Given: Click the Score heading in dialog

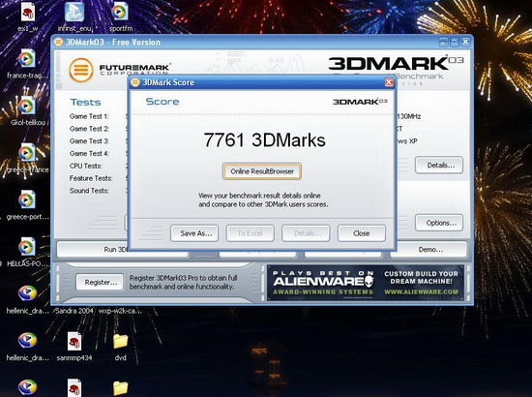Looking at the screenshot, I should (x=163, y=102).
